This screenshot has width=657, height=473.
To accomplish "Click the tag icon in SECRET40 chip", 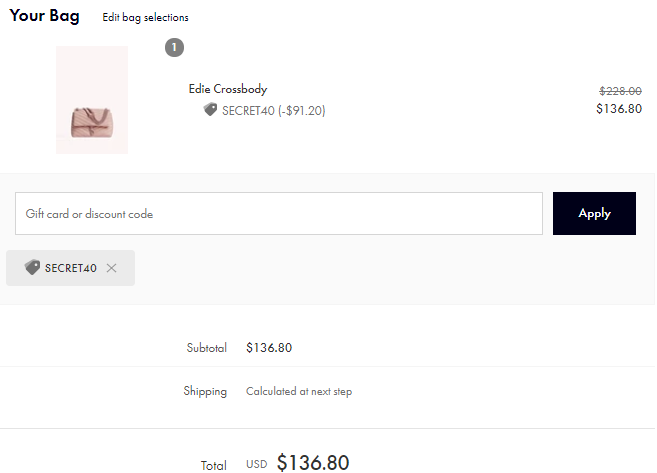I will coord(32,268).
